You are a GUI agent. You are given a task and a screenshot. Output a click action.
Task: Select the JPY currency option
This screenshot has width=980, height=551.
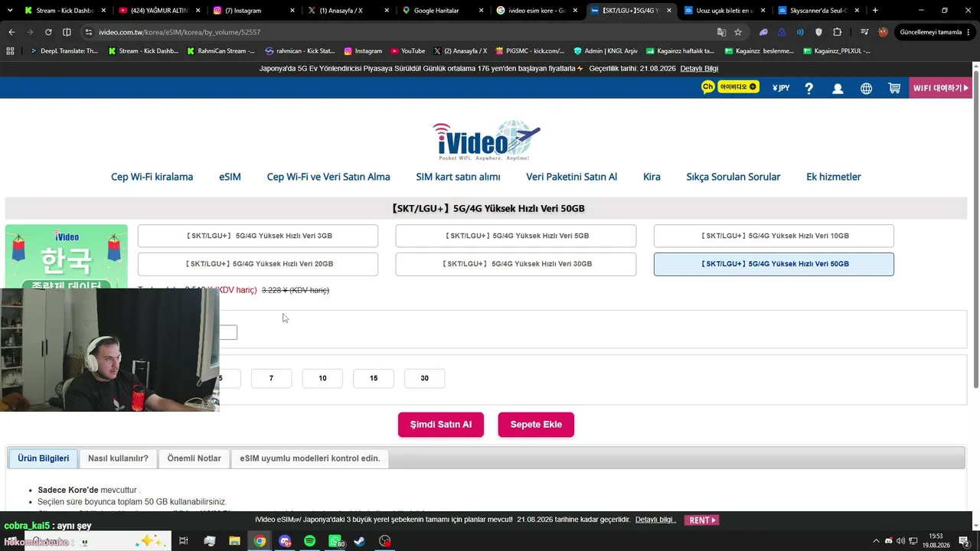[781, 88]
